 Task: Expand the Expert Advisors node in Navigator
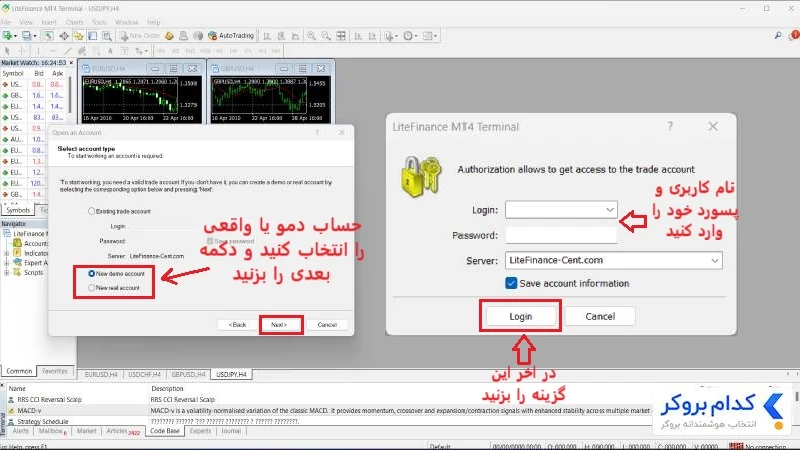(x=7, y=263)
